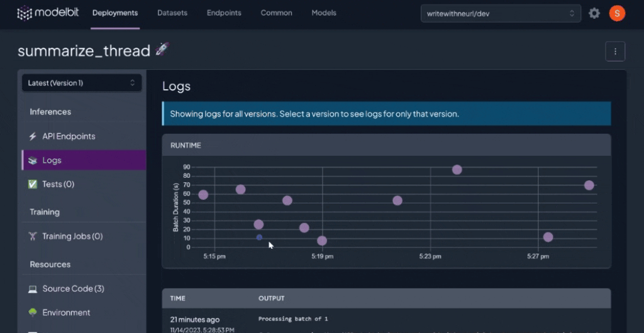Screen dimensions: 644x333
Task: Open the three-dot deployment options menu
Action: tap(615, 52)
